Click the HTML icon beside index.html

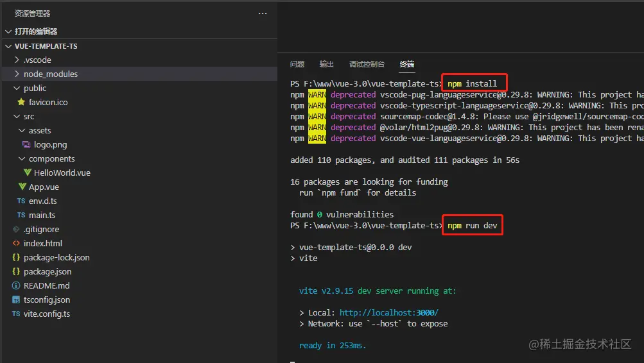pos(16,243)
